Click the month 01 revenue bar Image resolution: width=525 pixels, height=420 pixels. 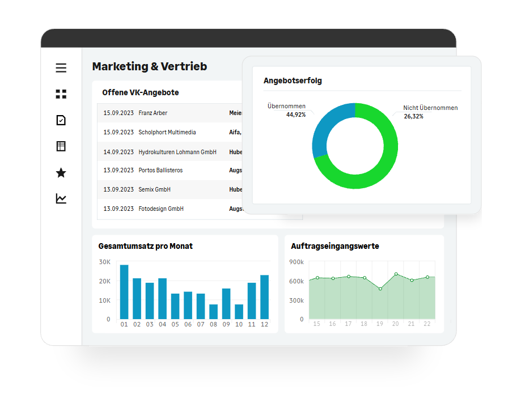coord(124,292)
